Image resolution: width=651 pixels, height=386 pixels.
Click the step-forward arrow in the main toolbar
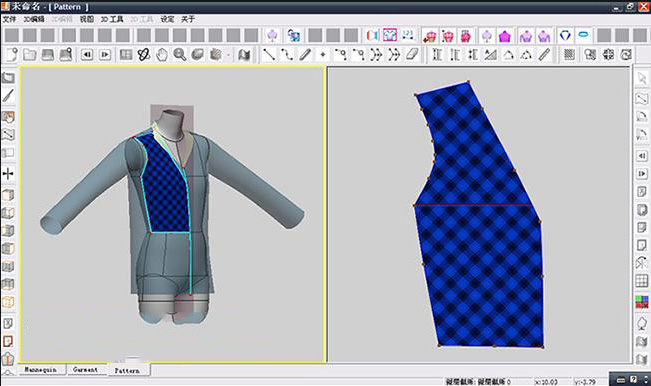click(105, 54)
